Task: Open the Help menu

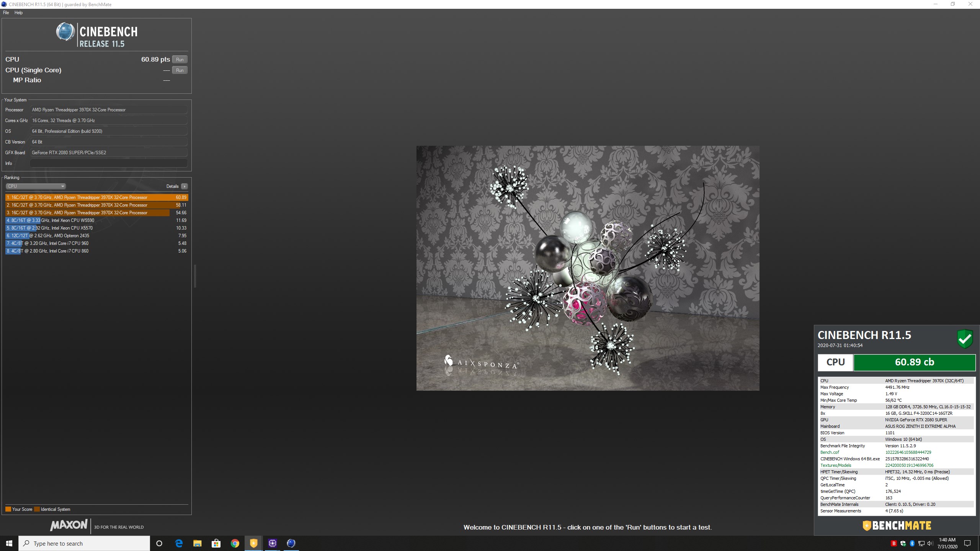Action: 18,13
